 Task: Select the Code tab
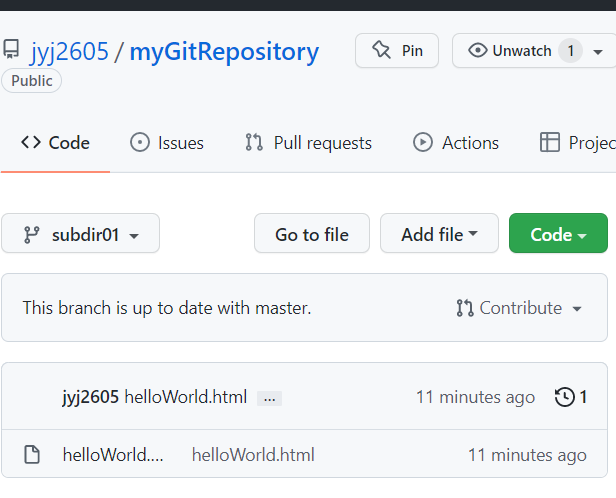click(55, 143)
